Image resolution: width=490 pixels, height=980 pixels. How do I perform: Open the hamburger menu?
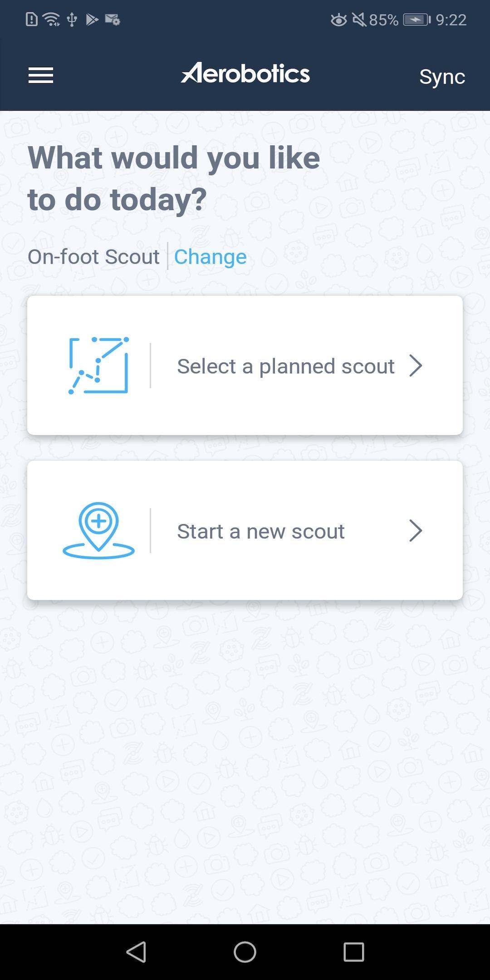pyautogui.click(x=41, y=75)
